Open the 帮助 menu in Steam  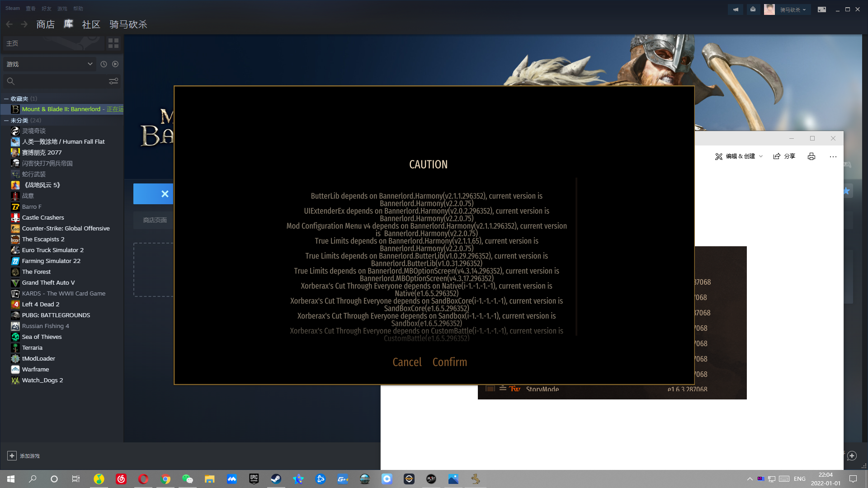[x=78, y=9]
